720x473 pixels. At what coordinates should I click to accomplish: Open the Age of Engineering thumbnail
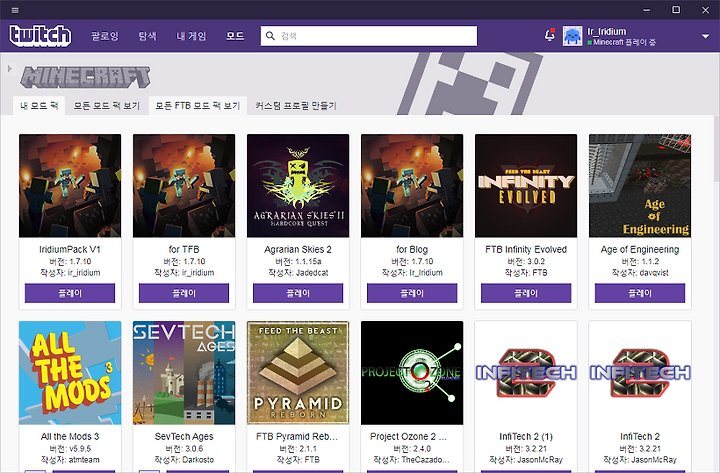[640, 186]
